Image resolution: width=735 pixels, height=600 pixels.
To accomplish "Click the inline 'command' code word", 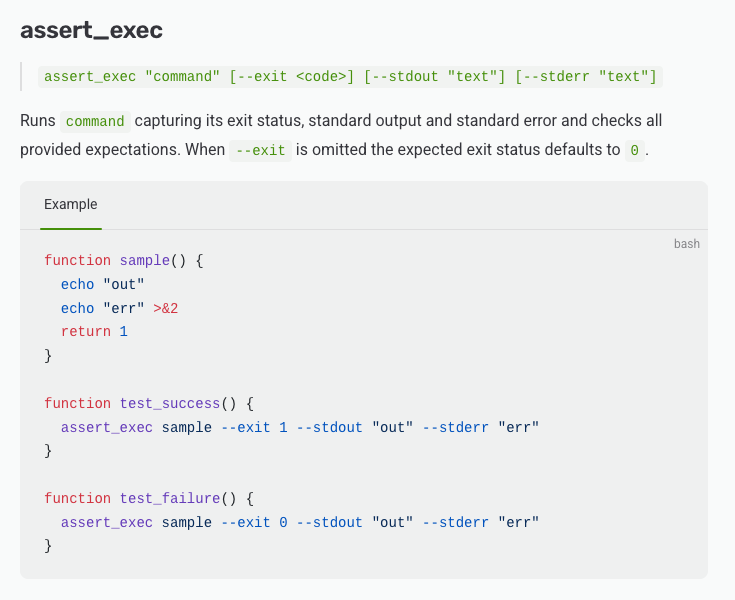I will tap(95, 121).
